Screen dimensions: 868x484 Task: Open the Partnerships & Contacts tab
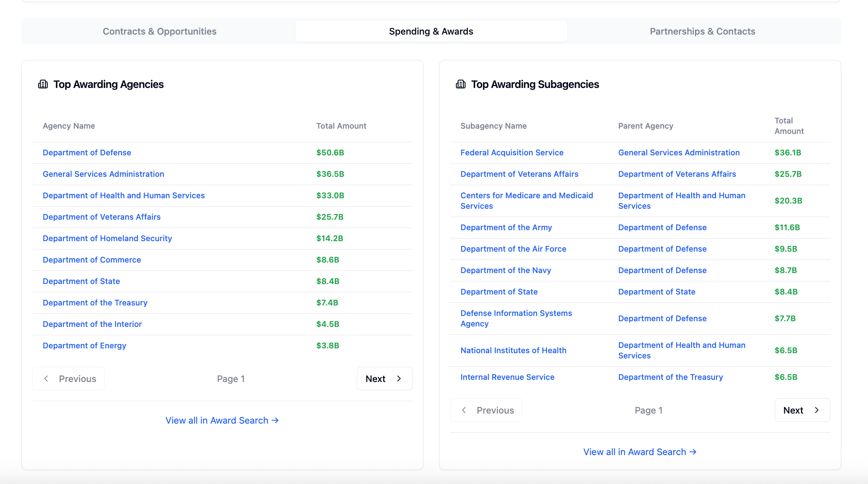[x=702, y=31]
